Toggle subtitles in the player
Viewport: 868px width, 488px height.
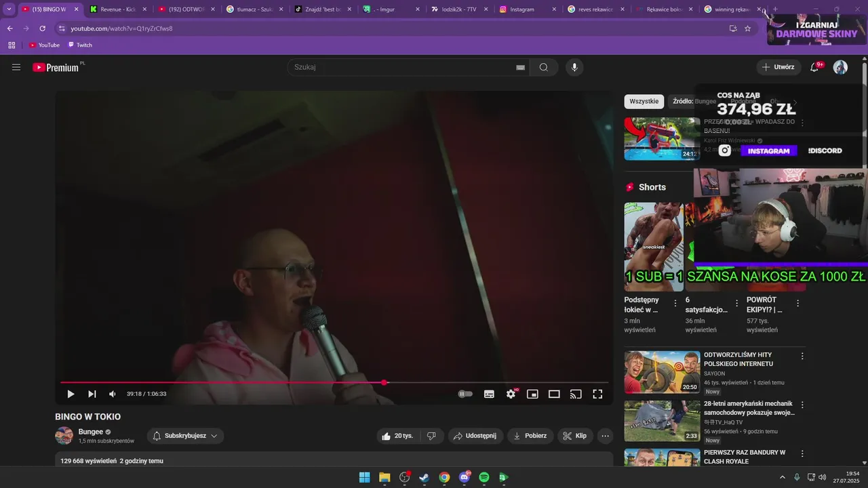(x=489, y=394)
